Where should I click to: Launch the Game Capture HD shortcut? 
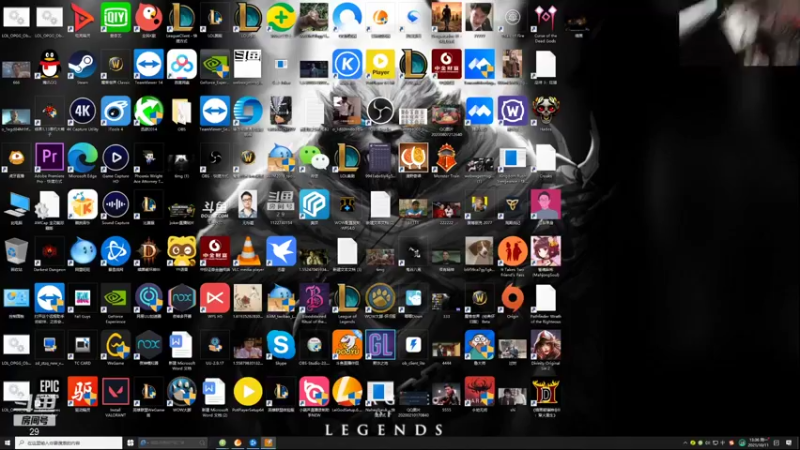[x=115, y=157]
